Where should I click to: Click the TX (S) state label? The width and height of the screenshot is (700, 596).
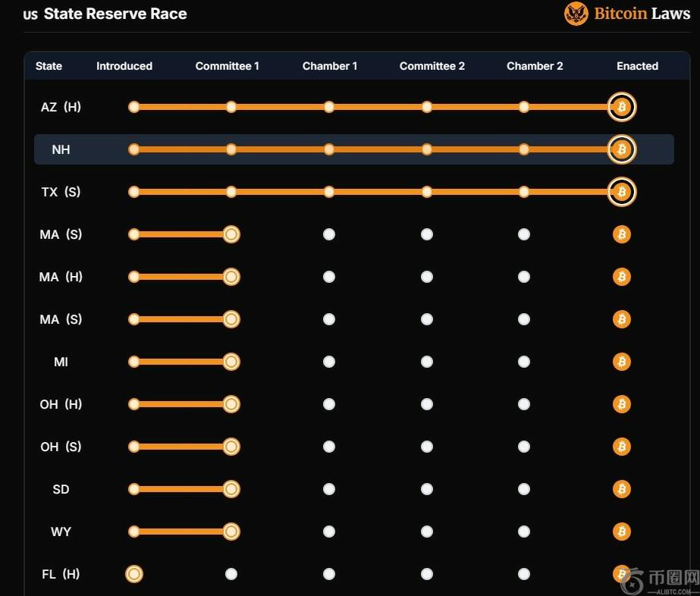(x=61, y=192)
